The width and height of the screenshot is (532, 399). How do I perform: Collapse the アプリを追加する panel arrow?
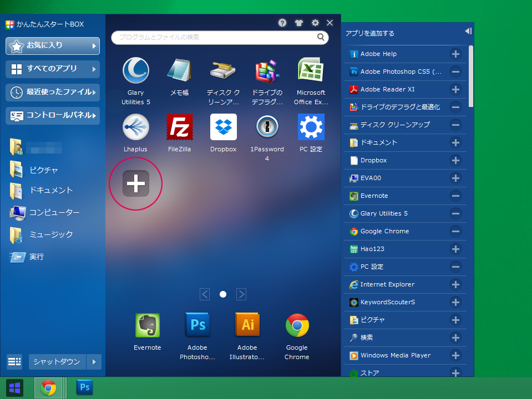click(468, 31)
